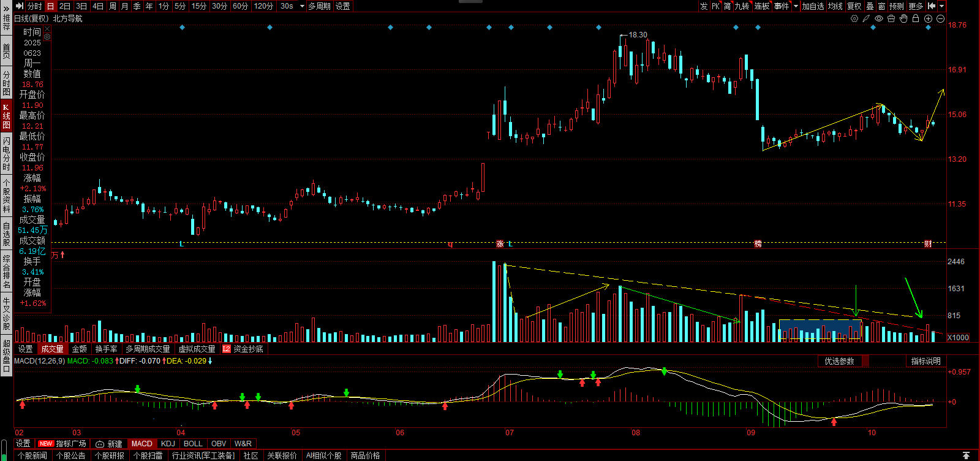Screen dimensions: 980x461
Task: Click the 简 simplified view icon
Action: tap(727, 6)
